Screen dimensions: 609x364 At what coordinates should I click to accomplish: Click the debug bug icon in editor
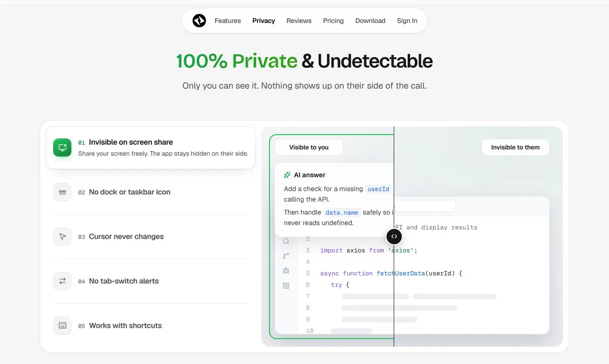tap(286, 271)
